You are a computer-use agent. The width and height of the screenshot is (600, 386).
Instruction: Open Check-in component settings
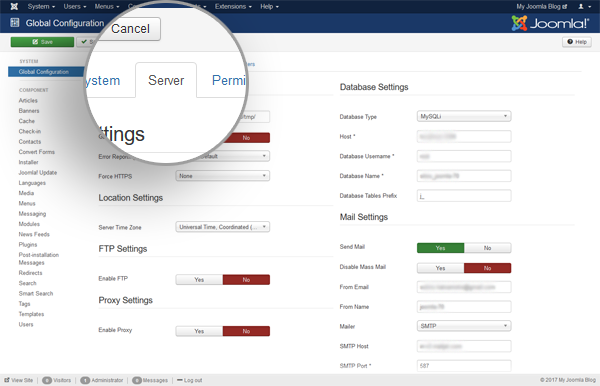coord(30,131)
